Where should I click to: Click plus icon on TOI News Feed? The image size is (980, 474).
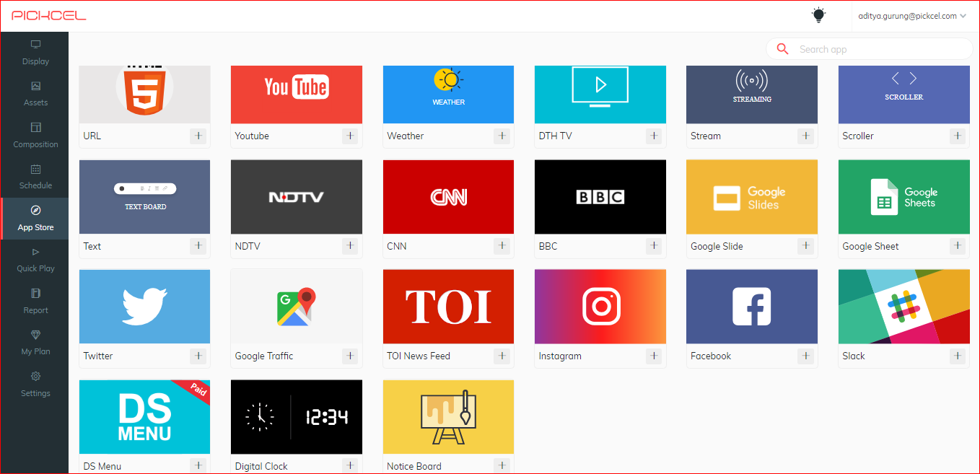coord(502,356)
